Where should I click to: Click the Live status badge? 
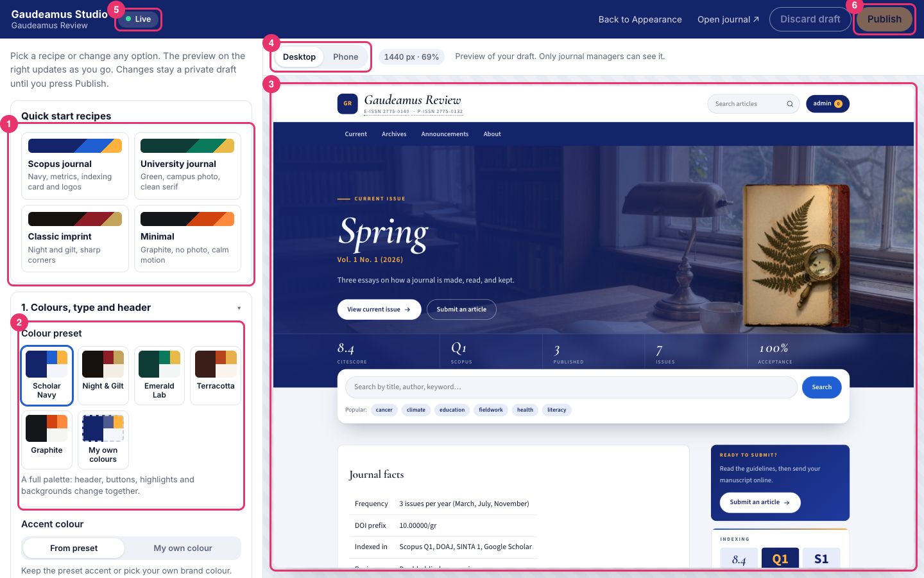pos(138,19)
